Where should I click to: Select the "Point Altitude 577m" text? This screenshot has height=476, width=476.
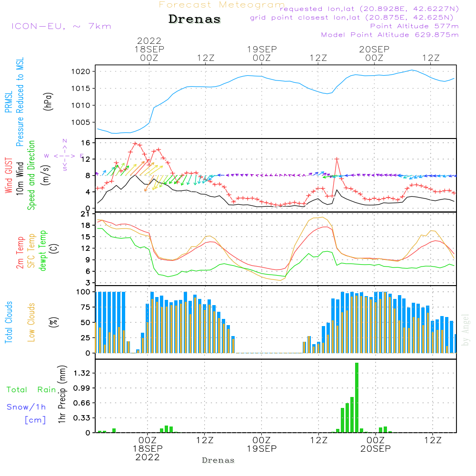pyautogui.click(x=414, y=26)
